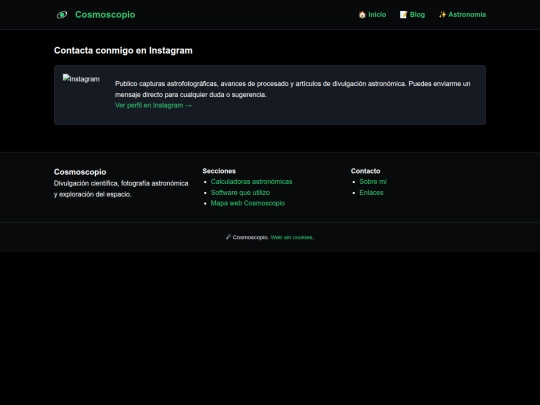The image size is (540, 405).
Task: Open Mapa web Cosmoscopio link
Action: coord(248,203)
